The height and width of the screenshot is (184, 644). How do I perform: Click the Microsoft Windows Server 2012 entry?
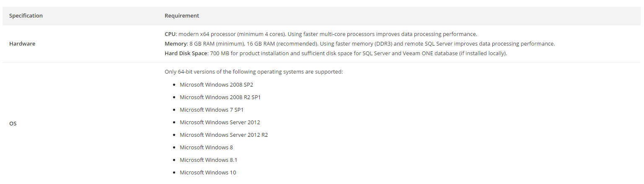point(220,122)
